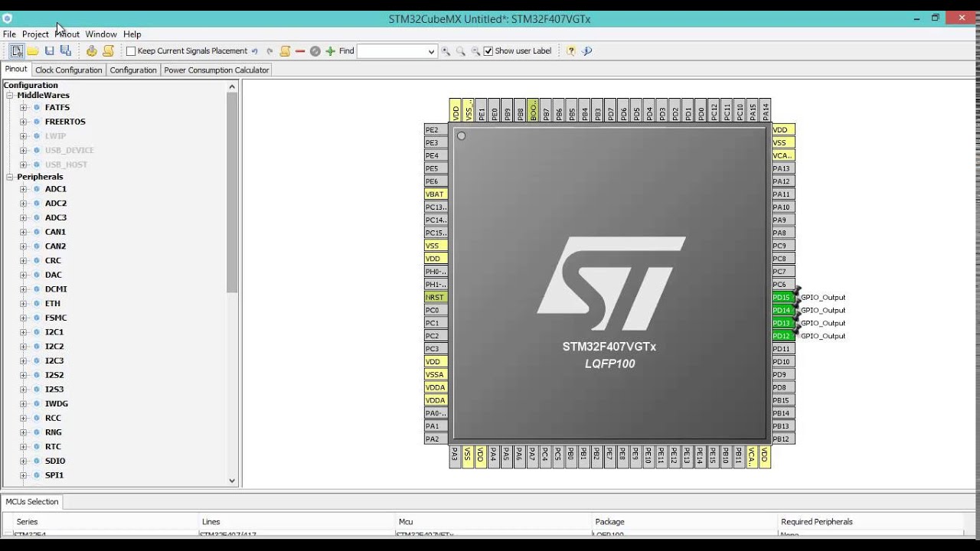Image resolution: width=980 pixels, height=551 pixels.
Task: Collapse the MiddleWares tree node
Action: [10, 96]
